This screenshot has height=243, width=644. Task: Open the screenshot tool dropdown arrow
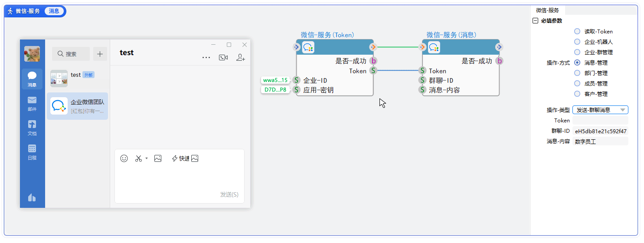147,158
